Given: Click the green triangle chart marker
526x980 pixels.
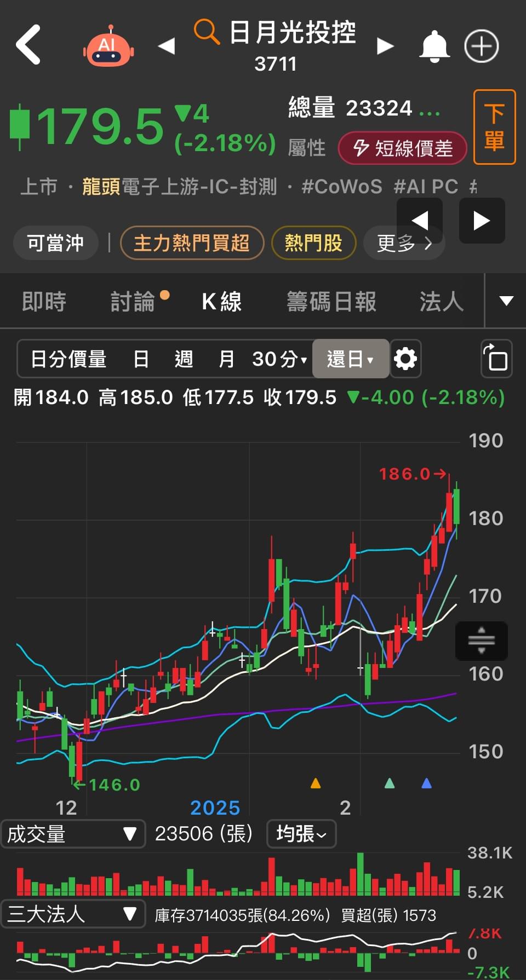Looking at the screenshot, I should tap(390, 783).
